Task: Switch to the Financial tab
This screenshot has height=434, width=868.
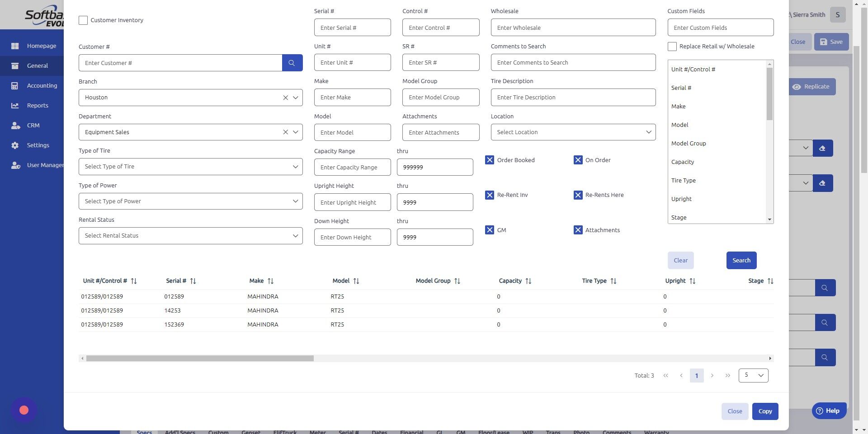Action: click(x=412, y=432)
